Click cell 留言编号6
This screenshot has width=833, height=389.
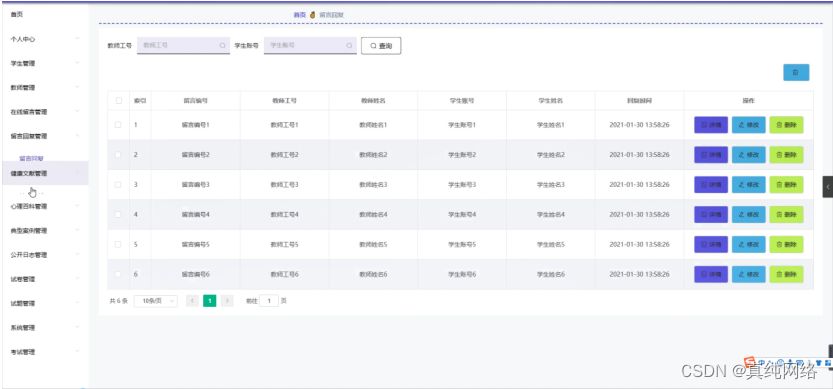(196, 274)
